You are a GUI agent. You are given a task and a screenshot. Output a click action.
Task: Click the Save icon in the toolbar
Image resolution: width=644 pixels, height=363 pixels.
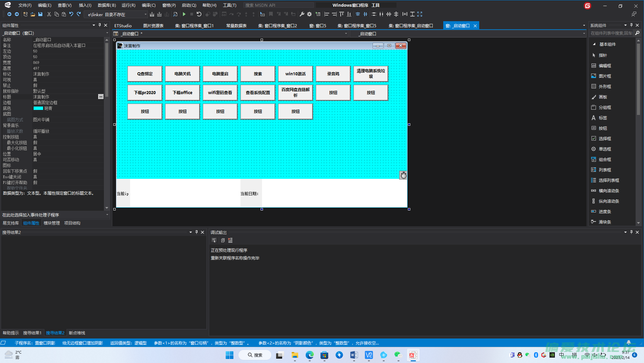coord(40,14)
